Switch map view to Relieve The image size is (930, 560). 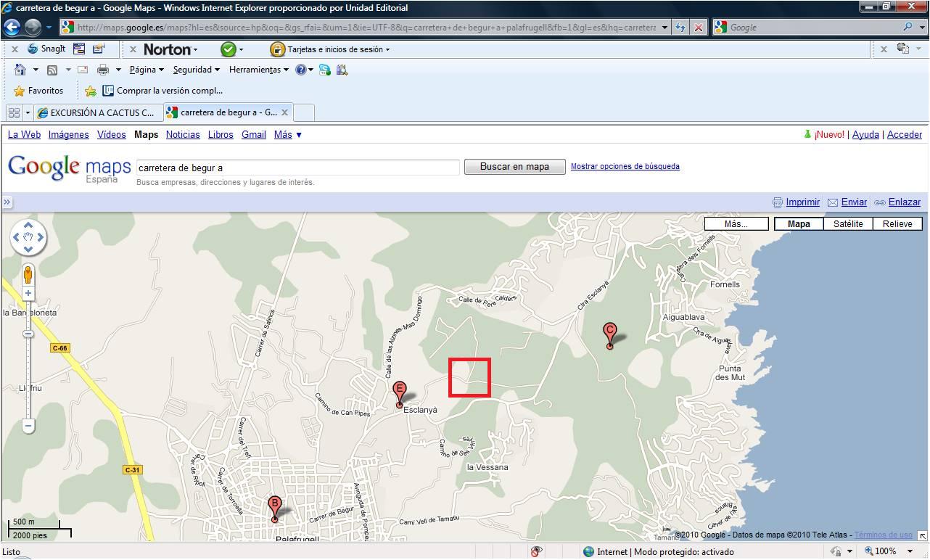(897, 223)
